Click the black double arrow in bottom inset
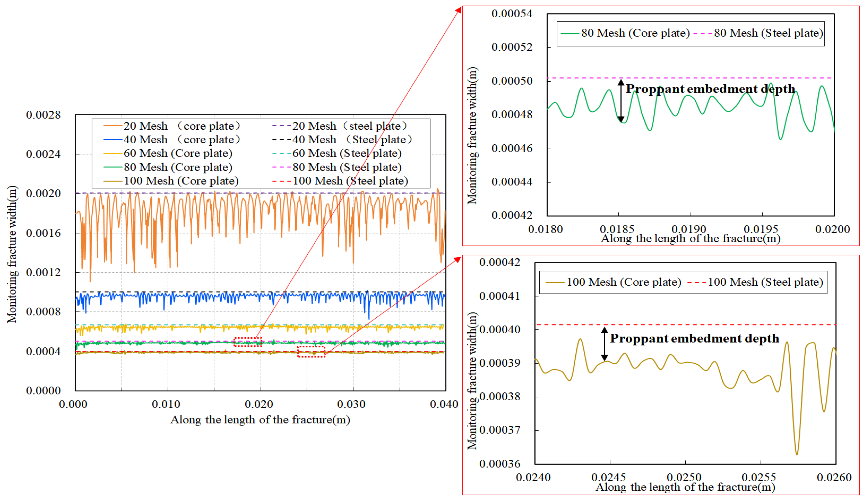This screenshot has width=867, height=504. [x=605, y=344]
